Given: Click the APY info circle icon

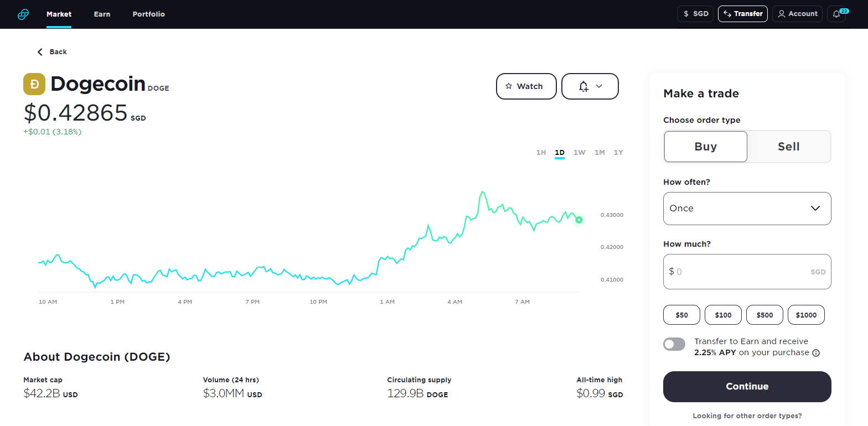Looking at the screenshot, I should tap(816, 353).
